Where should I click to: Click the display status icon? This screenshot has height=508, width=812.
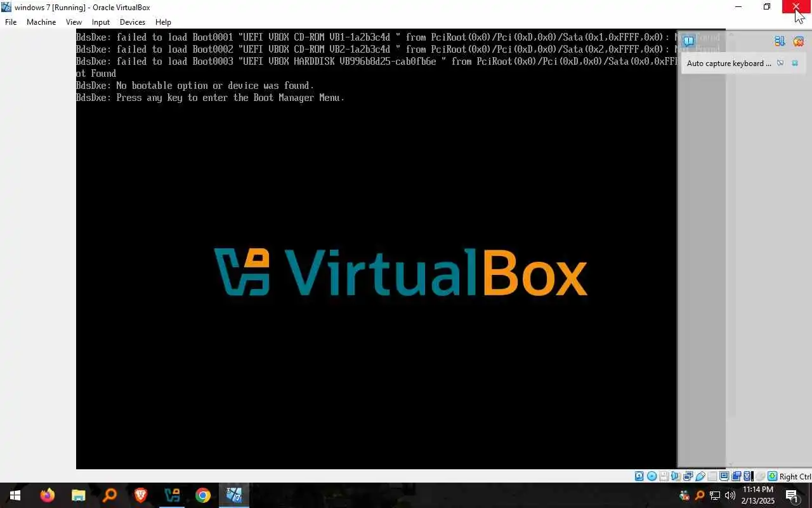point(724,476)
